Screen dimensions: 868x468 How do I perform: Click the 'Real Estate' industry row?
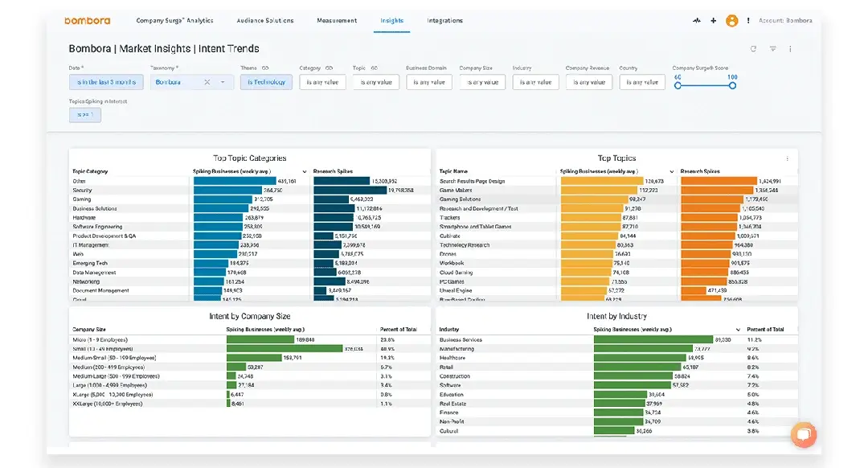click(452, 404)
